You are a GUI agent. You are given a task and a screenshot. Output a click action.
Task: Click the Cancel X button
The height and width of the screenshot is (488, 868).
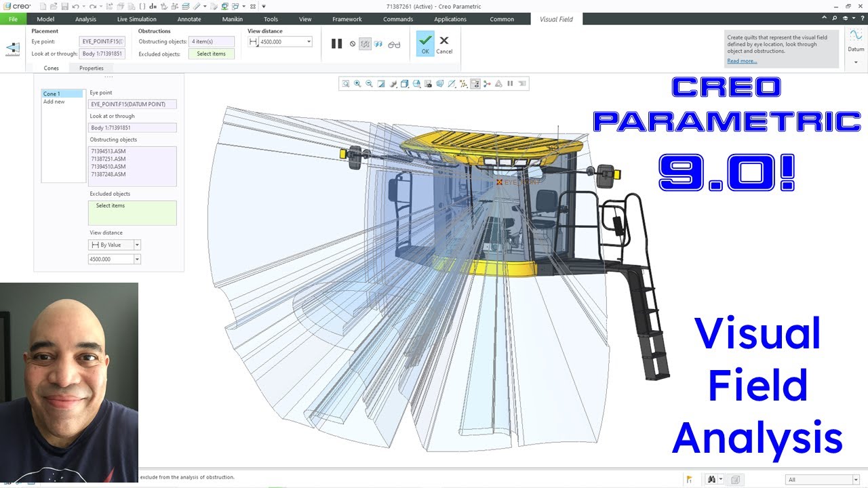click(444, 45)
